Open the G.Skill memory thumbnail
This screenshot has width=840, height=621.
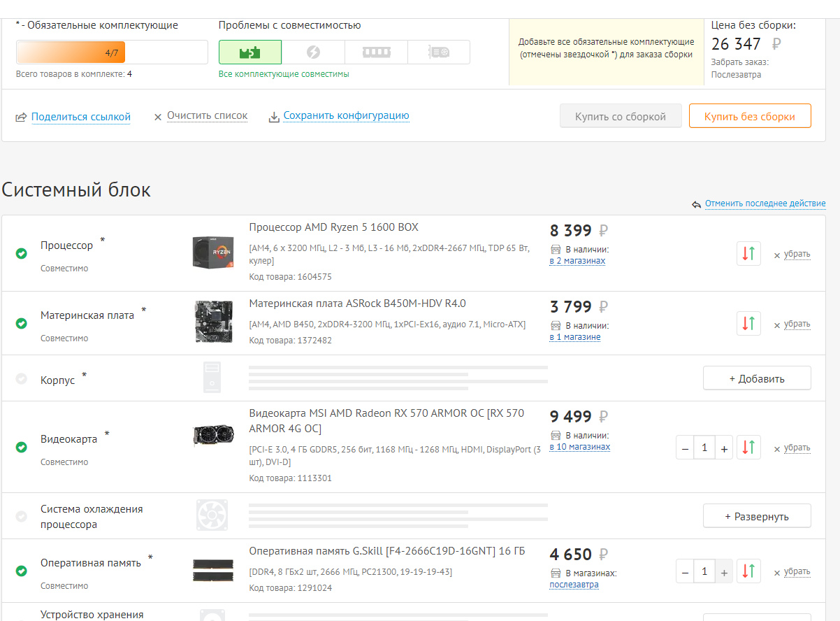[x=213, y=569]
